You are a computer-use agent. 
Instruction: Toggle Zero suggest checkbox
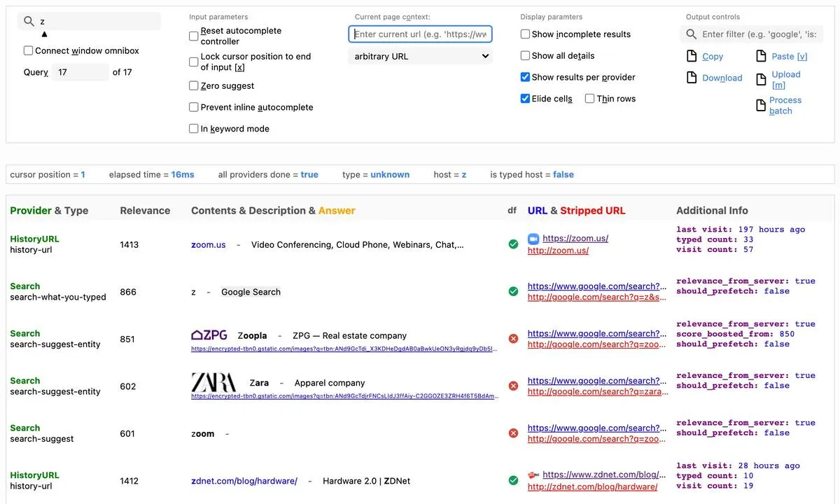(194, 85)
